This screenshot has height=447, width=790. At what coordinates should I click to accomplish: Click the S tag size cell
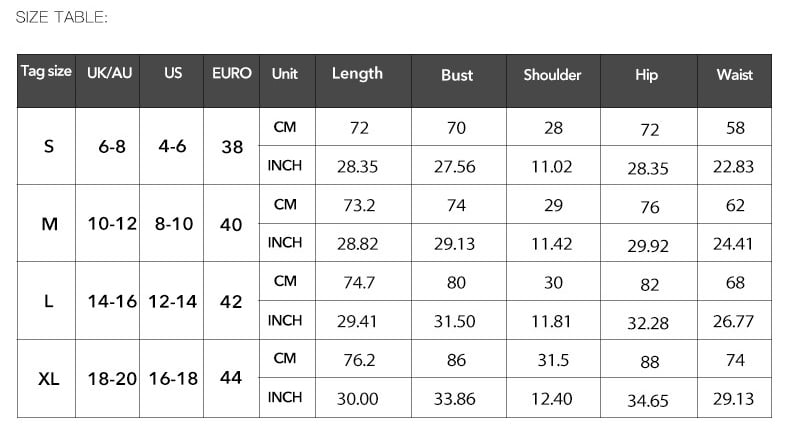[x=49, y=146]
